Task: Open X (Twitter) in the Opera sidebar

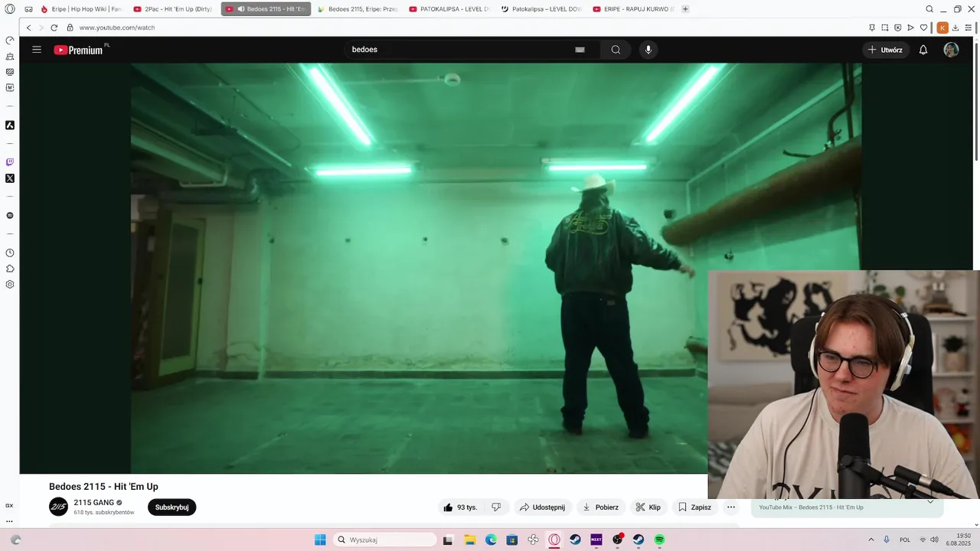Action: point(10,178)
